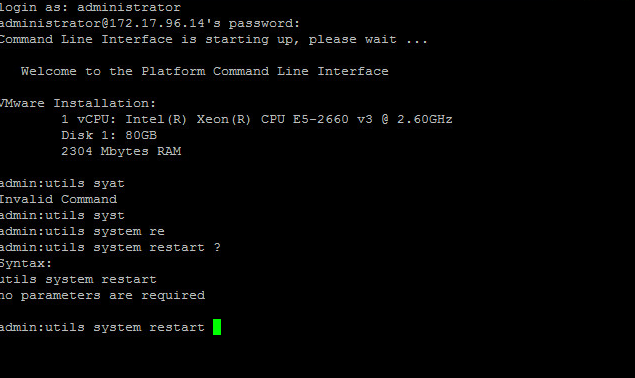Click the 'utils system restart' syntax line
635x378 pixels.
coord(78,279)
